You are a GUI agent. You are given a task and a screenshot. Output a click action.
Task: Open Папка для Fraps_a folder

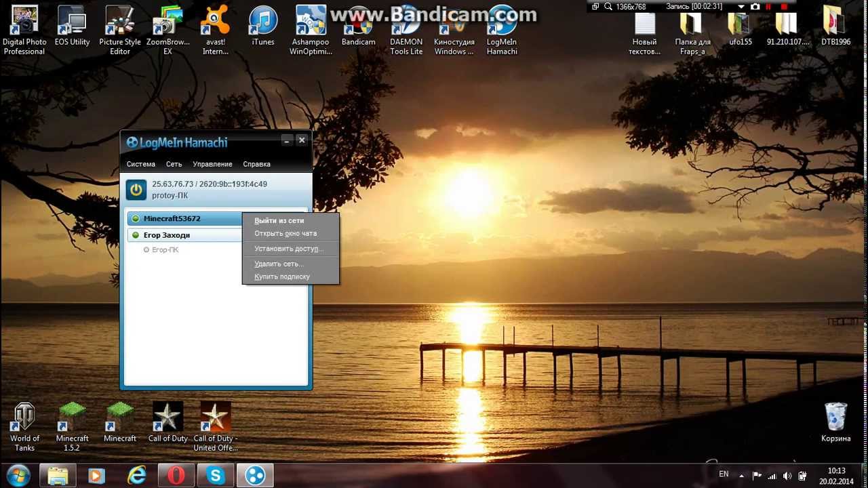pyautogui.click(x=692, y=34)
